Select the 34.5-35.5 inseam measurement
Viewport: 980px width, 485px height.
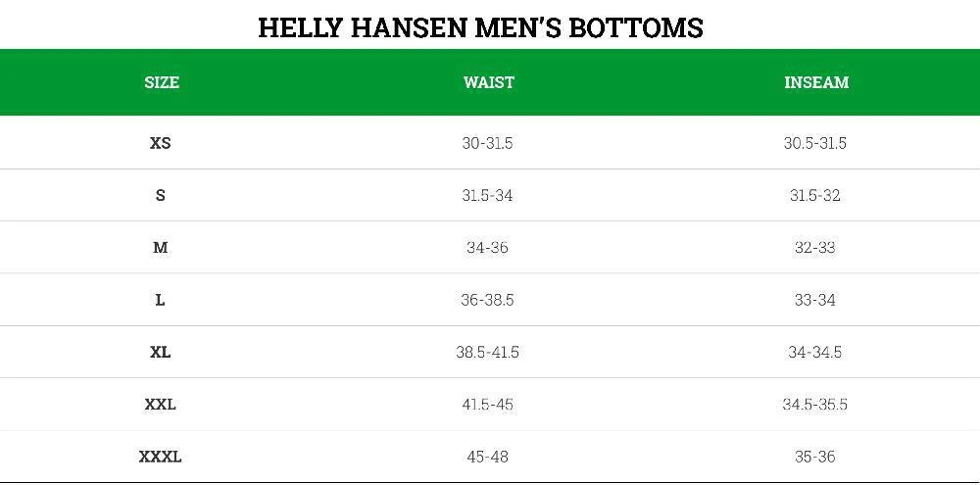pos(814,404)
